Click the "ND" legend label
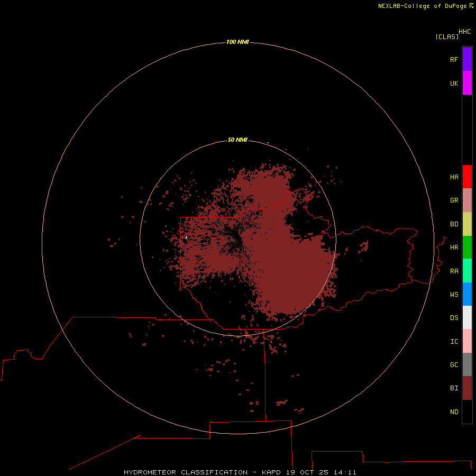This screenshot has height=476, width=476. [x=454, y=412]
